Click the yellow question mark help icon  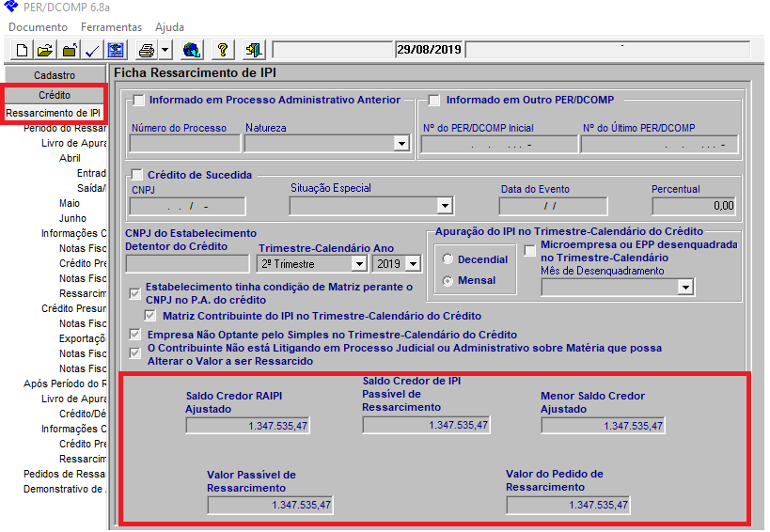[x=223, y=50]
